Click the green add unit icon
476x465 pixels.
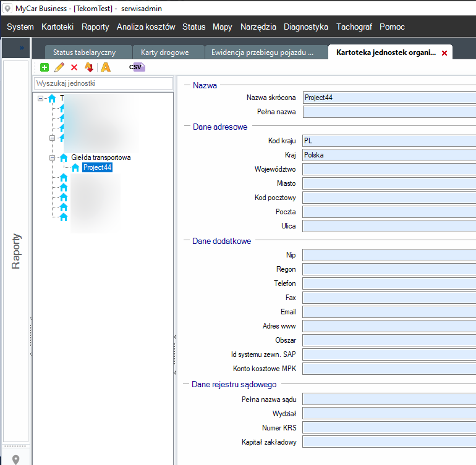45,67
